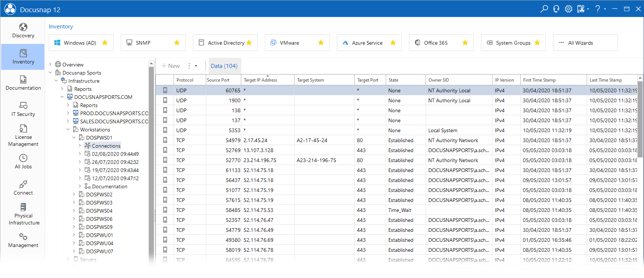Click the layout options icon in title bar
Screen dimensions: 644x278
[581, 9]
